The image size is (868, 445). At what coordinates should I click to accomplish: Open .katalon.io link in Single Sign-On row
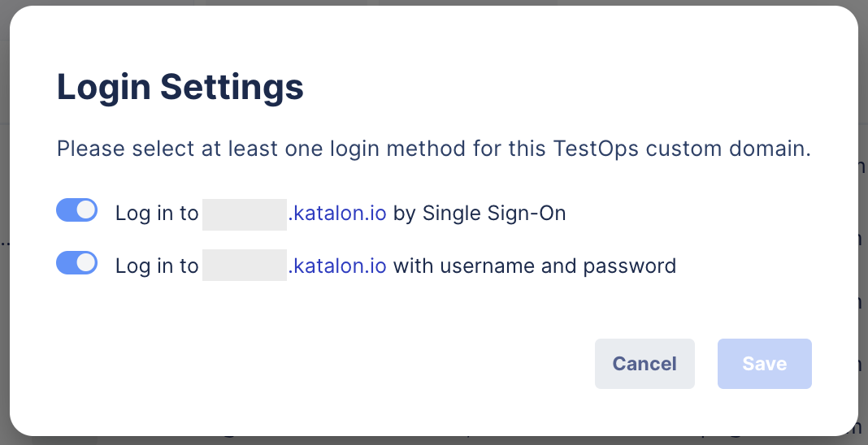337,214
